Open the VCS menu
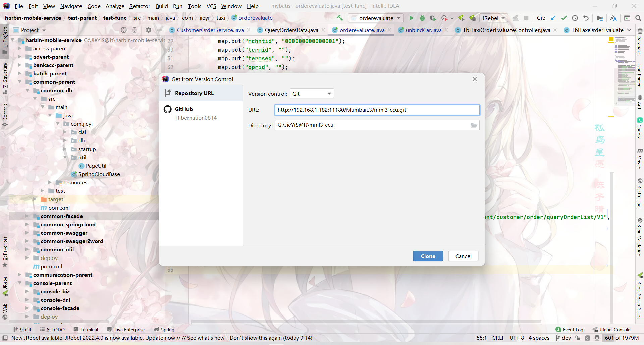644x345 pixels. 211,6
